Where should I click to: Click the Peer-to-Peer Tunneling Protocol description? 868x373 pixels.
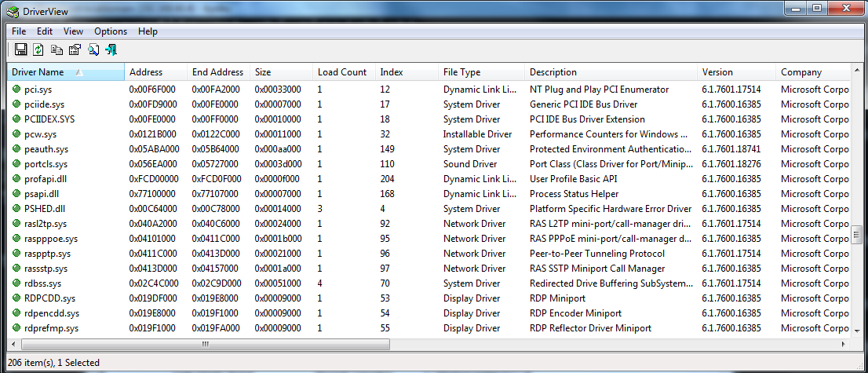[x=597, y=254]
